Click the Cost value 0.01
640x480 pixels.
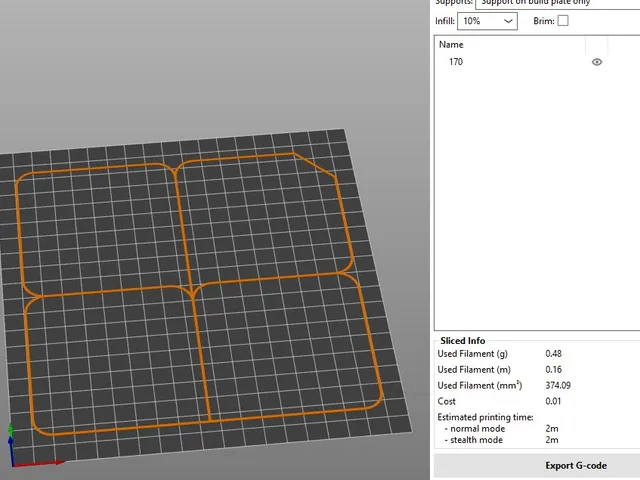coord(553,401)
